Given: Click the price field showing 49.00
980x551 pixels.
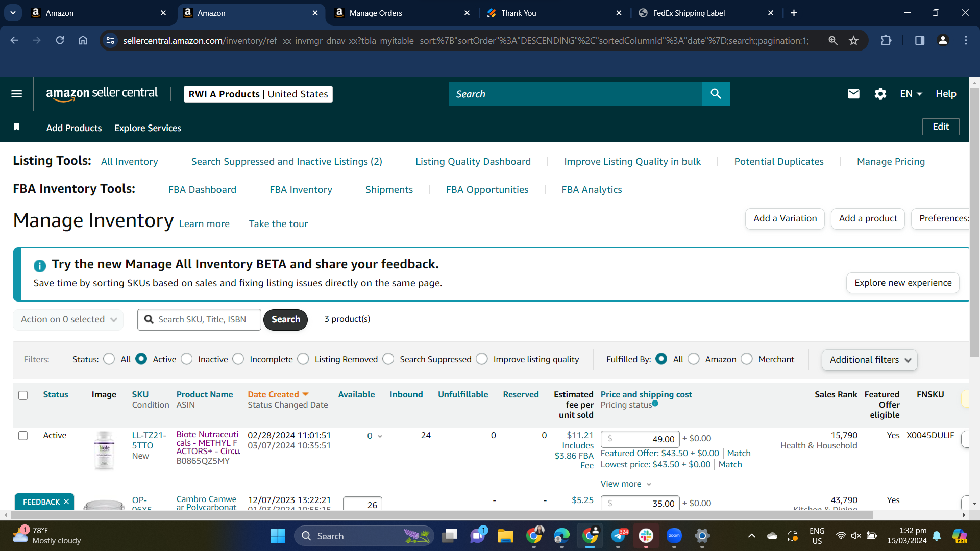Looking at the screenshot, I should 640,439.
